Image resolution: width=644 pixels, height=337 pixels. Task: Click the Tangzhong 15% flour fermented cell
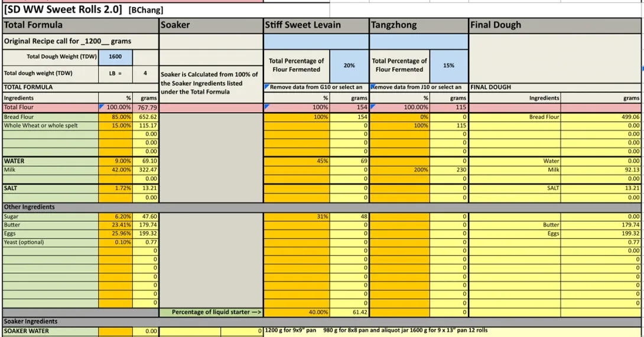pyautogui.click(x=448, y=65)
